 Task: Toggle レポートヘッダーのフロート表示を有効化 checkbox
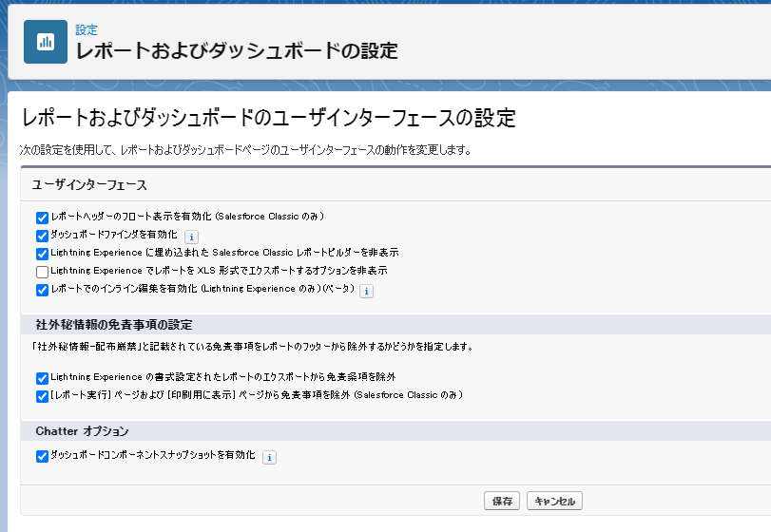coord(42,218)
